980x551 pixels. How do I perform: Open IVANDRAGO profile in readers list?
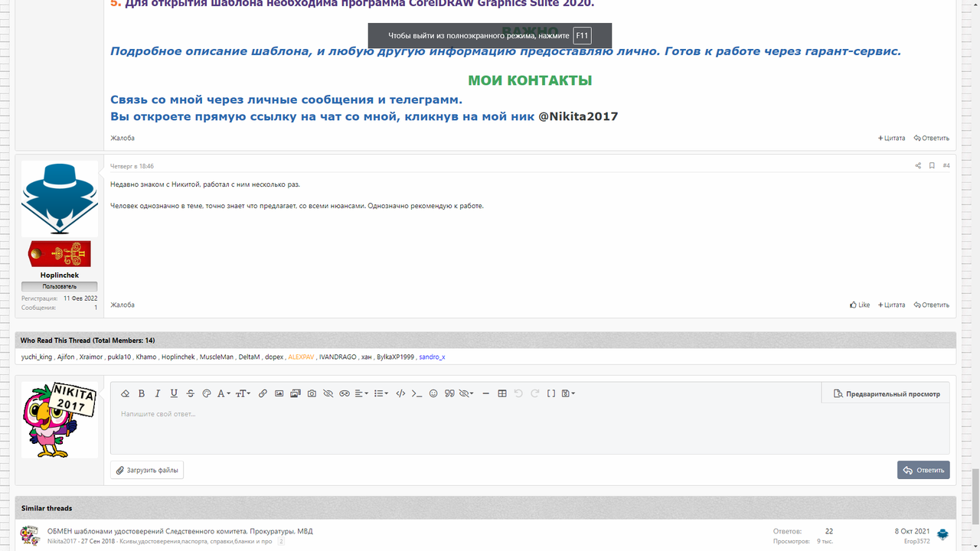pyautogui.click(x=338, y=357)
